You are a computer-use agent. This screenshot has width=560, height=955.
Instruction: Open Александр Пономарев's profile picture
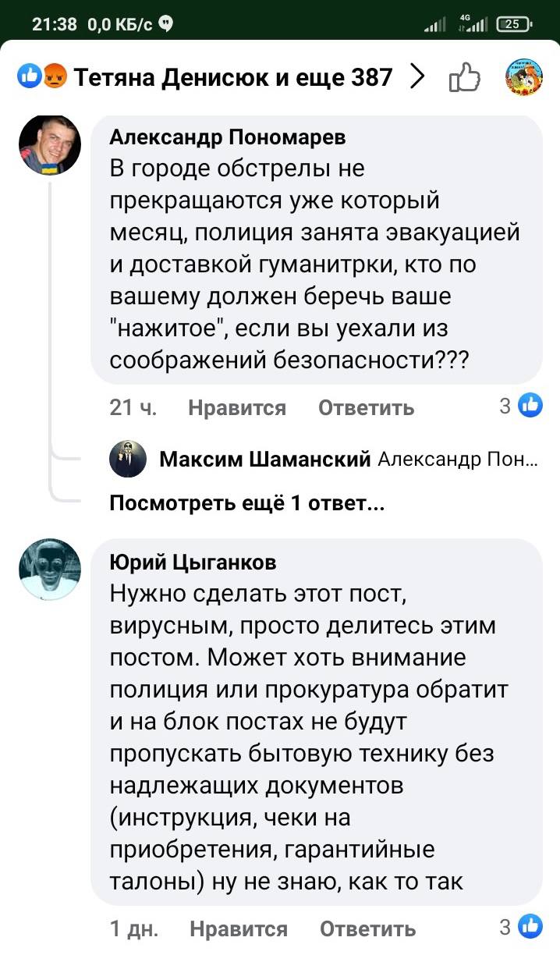click(50, 145)
